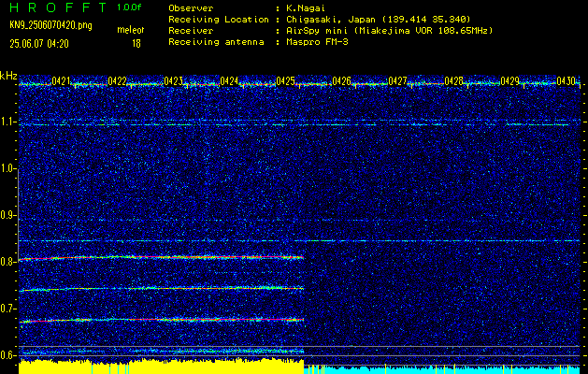Click the red signal trace near 0.8 kHz
The image size is (588, 374).
pyautogui.click(x=161, y=257)
